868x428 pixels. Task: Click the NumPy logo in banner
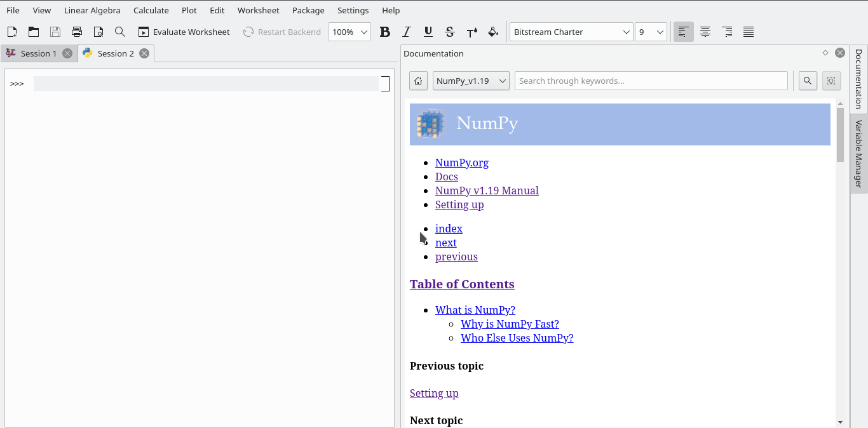tap(431, 124)
